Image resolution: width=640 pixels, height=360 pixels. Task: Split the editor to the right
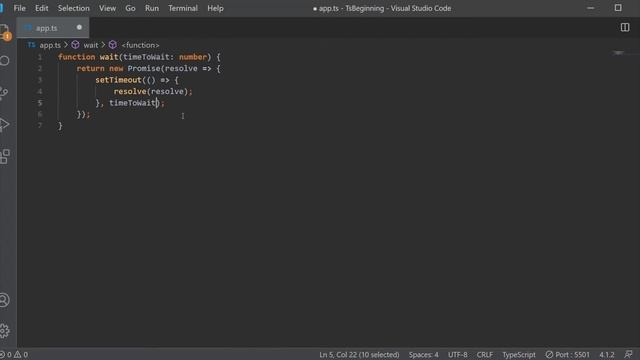click(625, 27)
